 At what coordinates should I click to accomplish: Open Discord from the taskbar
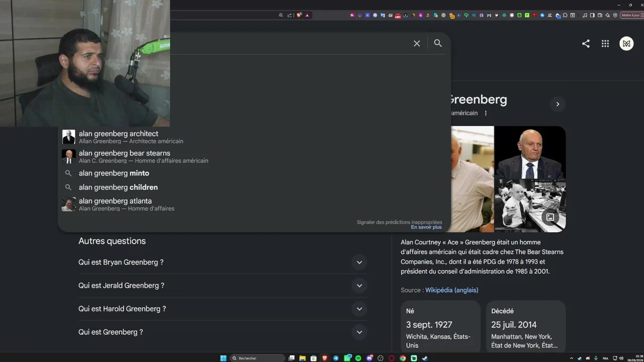(369, 358)
